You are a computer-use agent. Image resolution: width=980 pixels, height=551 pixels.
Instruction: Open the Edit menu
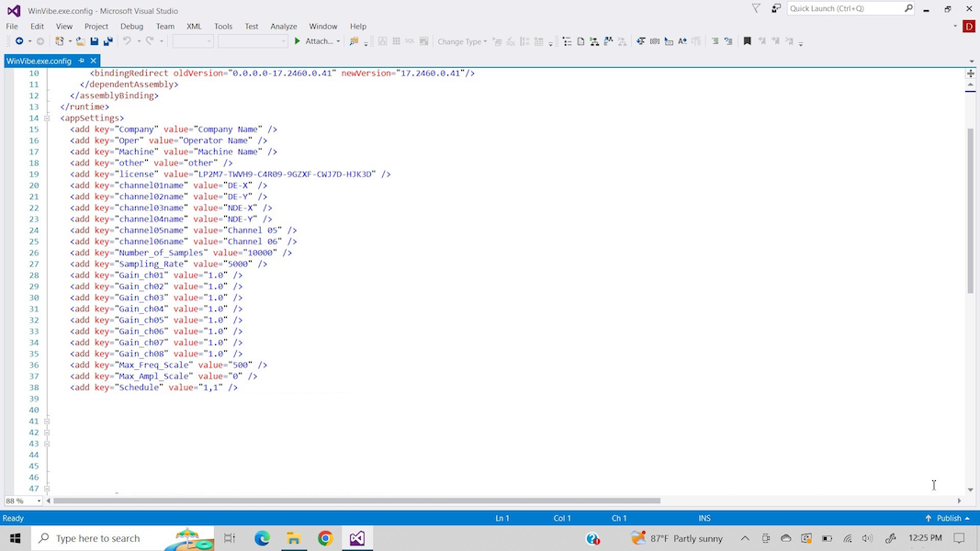coord(37,27)
